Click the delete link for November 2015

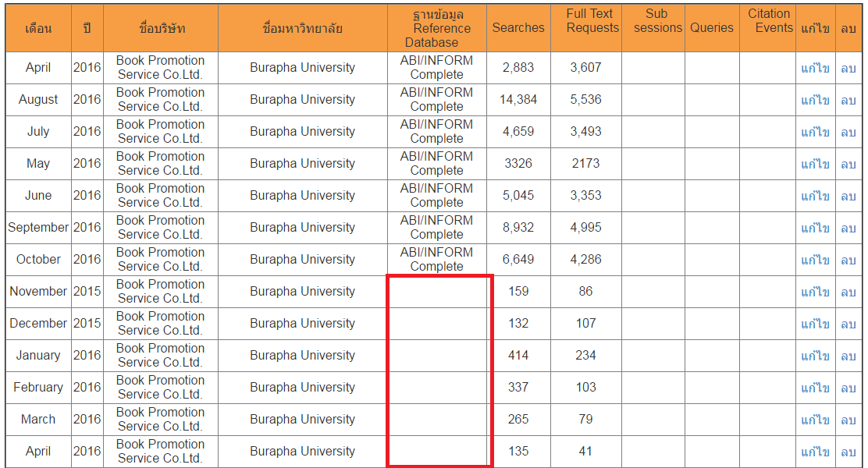(848, 292)
